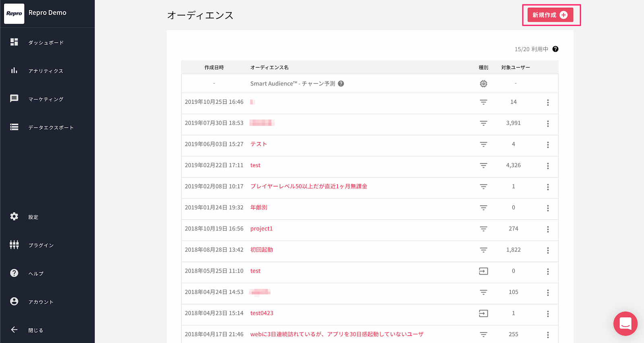
Task: Show actions menu for test0423 row
Action: point(548,314)
